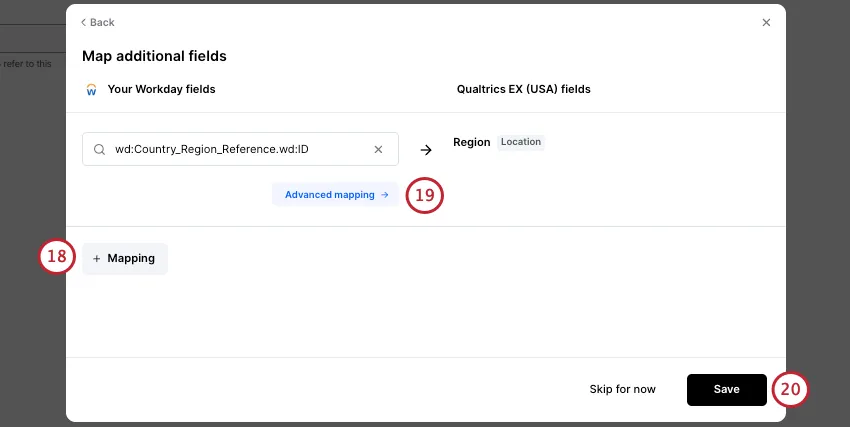850x427 pixels.
Task: Select the Location tag beside Region
Action: 521,142
